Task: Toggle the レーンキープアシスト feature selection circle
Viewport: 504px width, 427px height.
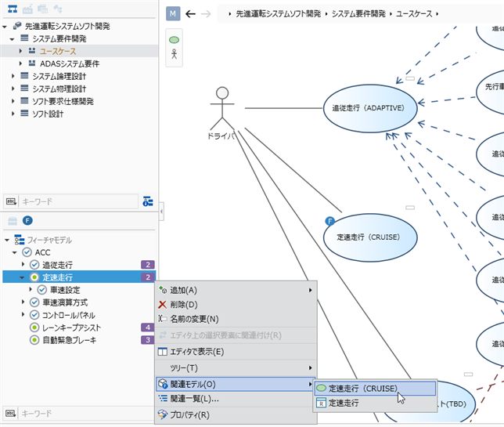Action: pos(34,327)
